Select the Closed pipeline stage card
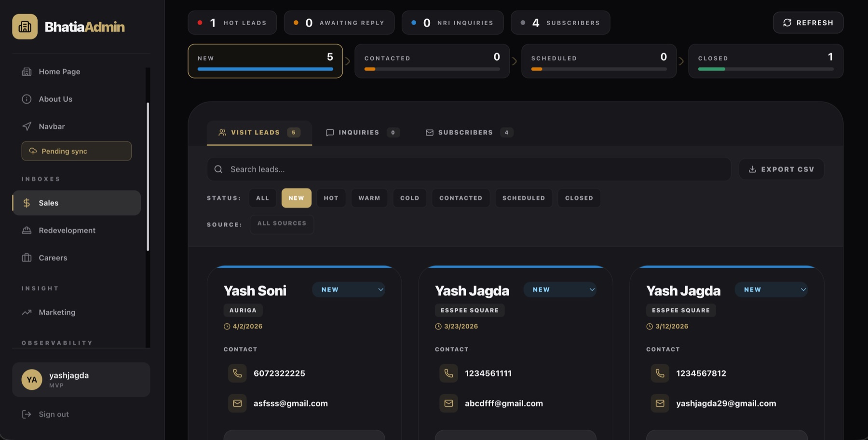868x440 pixels. 766,61
